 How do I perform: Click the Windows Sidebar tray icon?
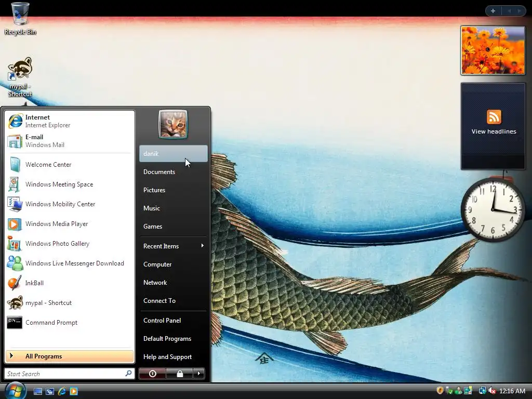point(468,391)
